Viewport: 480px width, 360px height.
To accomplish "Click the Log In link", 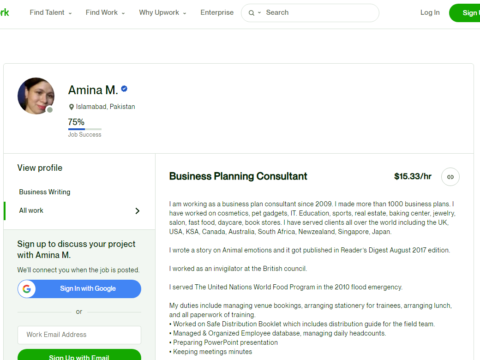I will click(x=430, y=13).
